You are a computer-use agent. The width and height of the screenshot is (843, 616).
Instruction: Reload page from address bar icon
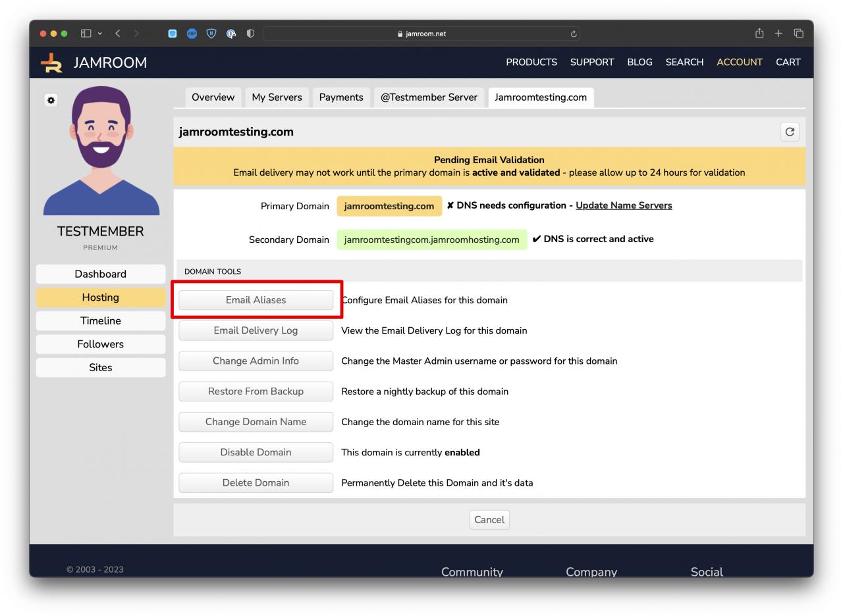574,34
